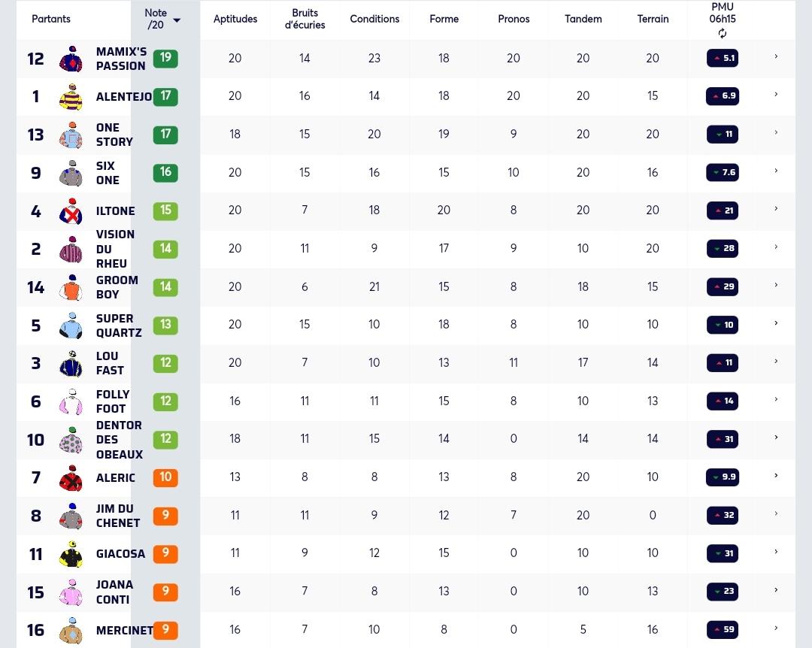Click Iltone's red-cross jockey silks icon
Screen dimensions: 812x648
pyautogui.click(x=71, y=210)
